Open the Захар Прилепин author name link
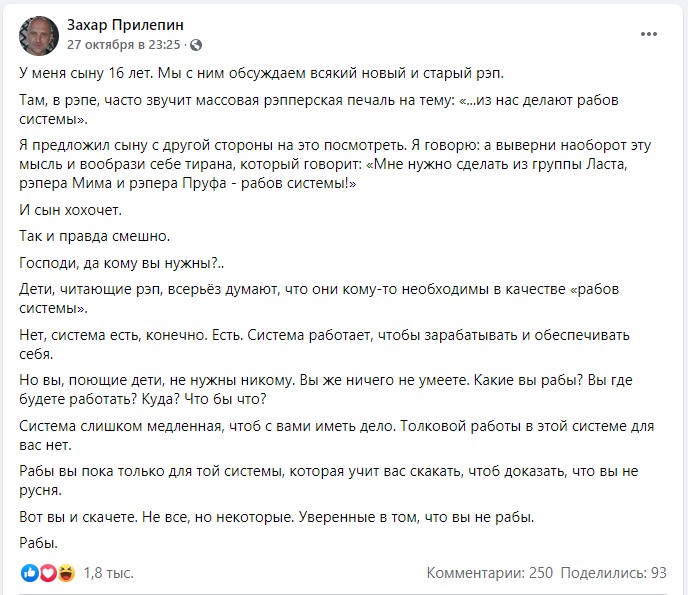This screenshot has height=595, width=688. 125,25
